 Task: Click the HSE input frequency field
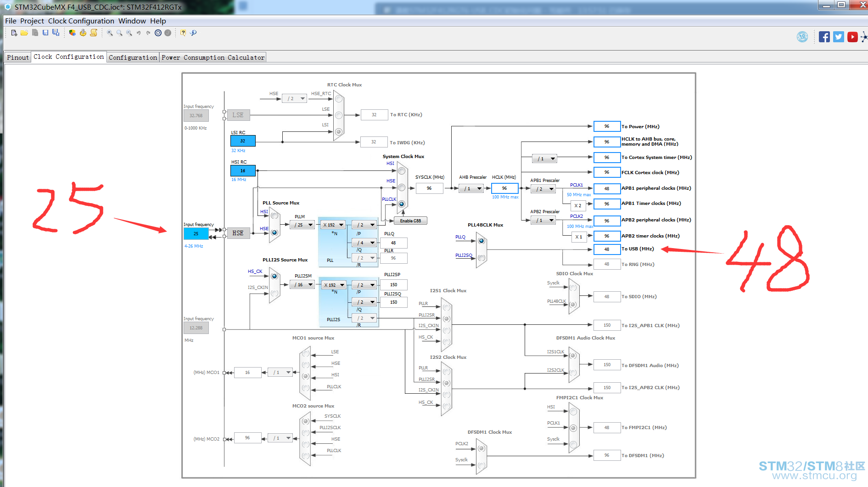(196, 234)
